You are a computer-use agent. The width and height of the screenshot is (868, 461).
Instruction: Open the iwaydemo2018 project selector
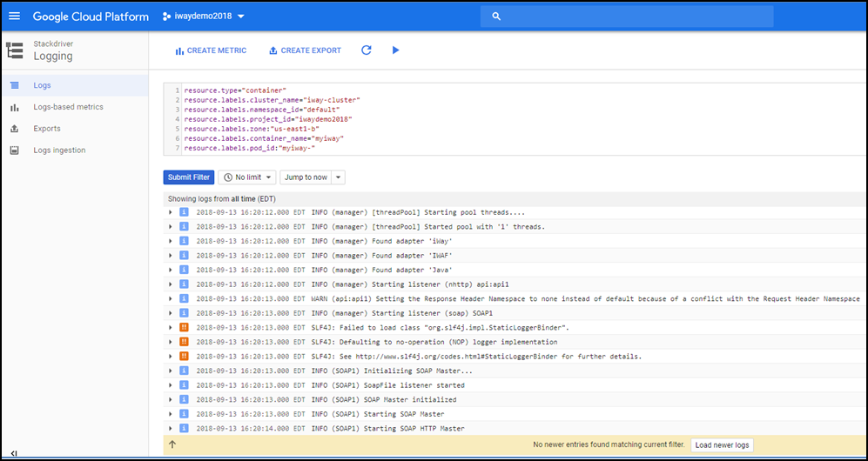203,17
